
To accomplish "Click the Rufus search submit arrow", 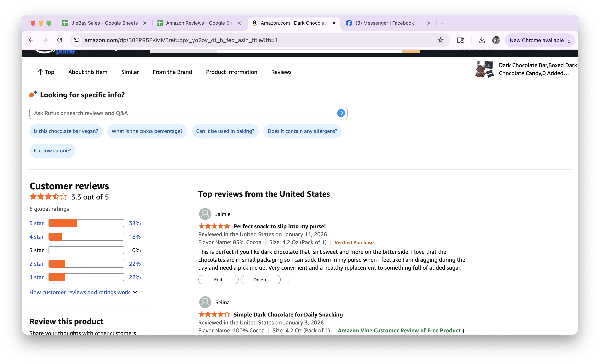I will (x=341, y=113).
